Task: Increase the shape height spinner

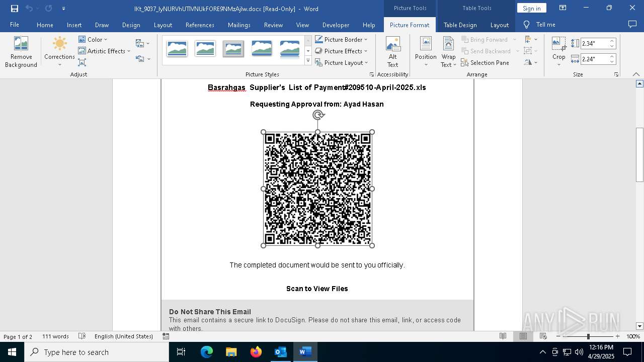Action: 612,41
